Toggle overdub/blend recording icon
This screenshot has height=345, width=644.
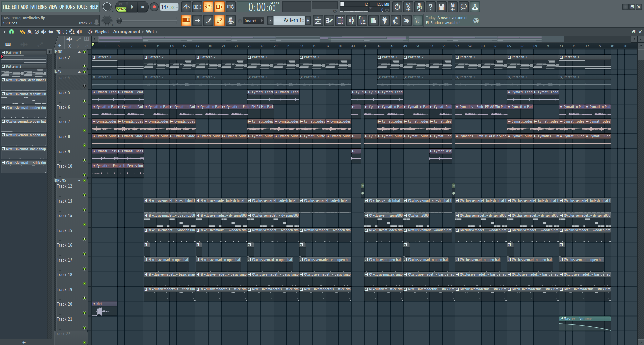(x=219, y=7)
